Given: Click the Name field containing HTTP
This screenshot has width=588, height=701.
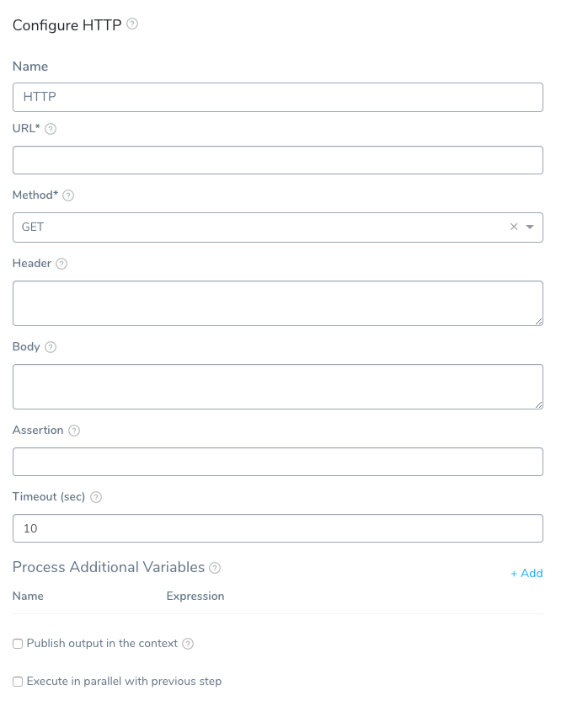Looking at the screenshot, I should [278, 98].
